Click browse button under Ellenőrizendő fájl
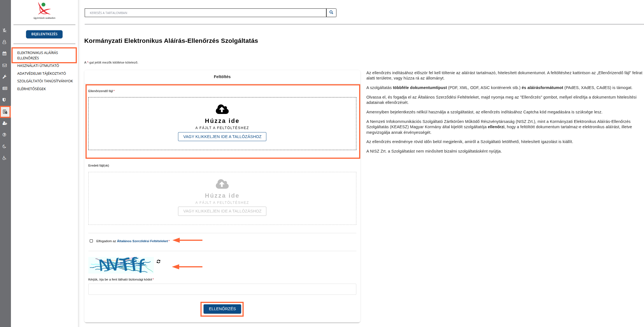 coord(222,137)
